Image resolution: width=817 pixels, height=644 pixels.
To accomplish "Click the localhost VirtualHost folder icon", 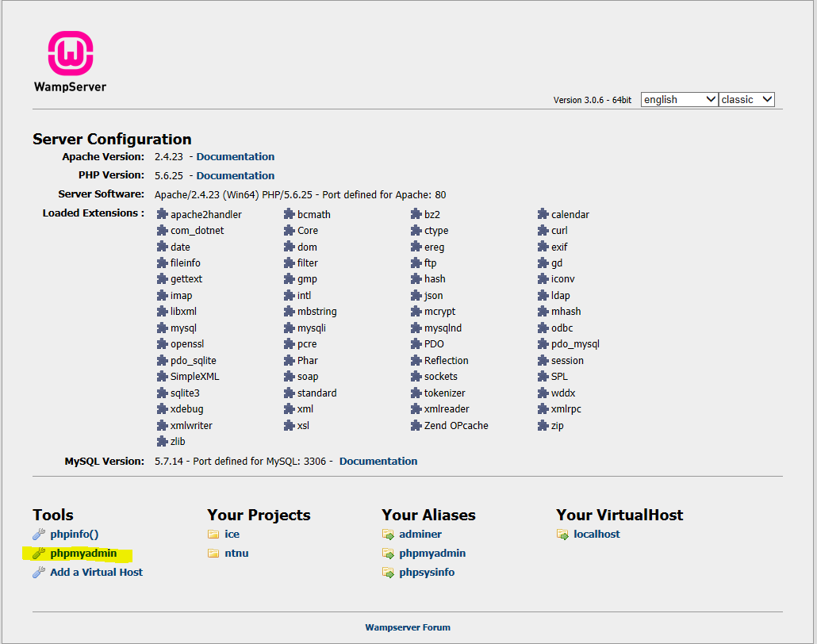I will 562,534.
